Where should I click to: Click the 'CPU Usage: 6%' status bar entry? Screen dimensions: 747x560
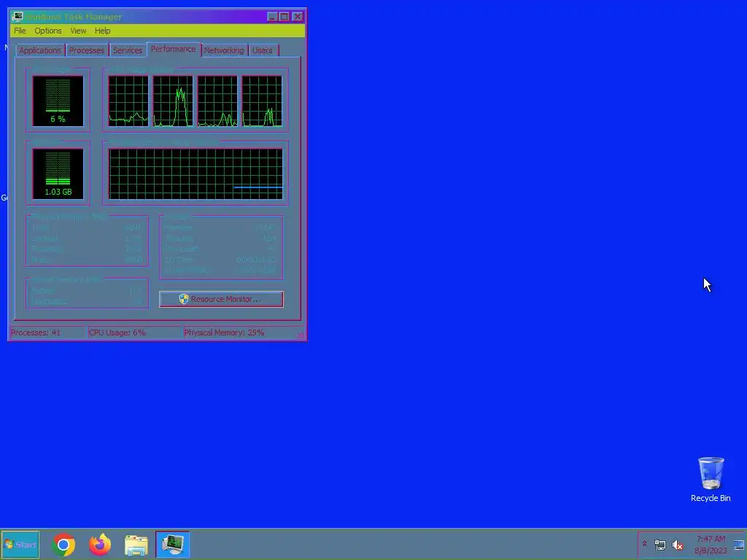tap(135, 332)
